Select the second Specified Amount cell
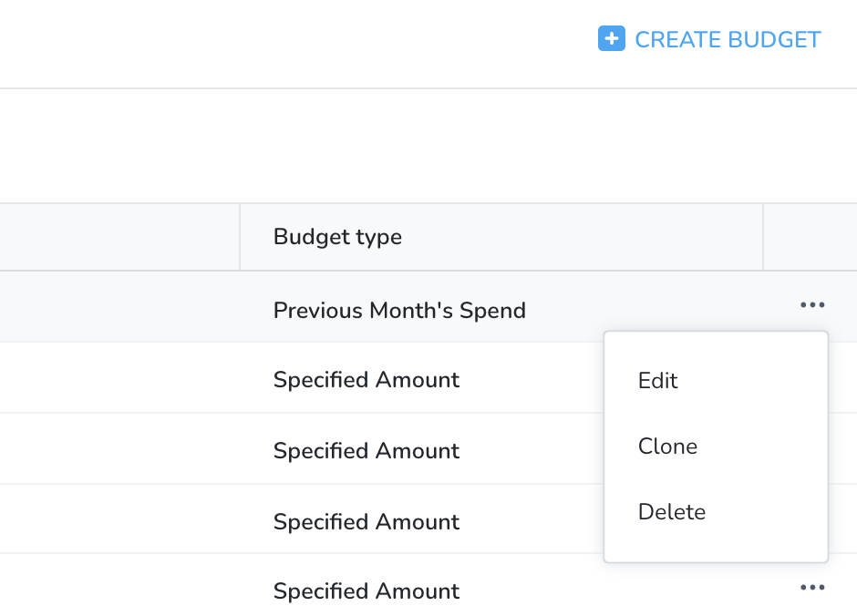This screenshot has width=857, height=616. (367, 450)
